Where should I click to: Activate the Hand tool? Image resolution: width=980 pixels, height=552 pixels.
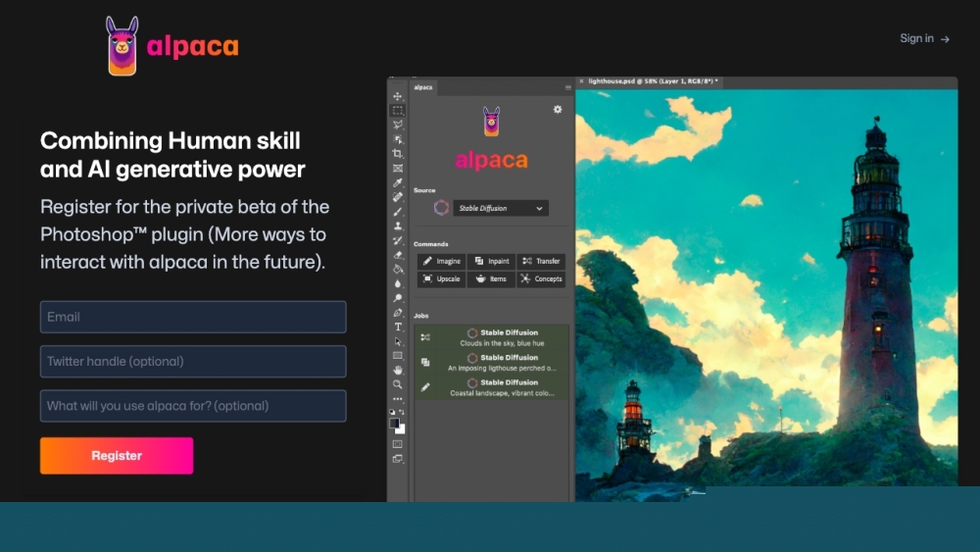[x=398, y=370]
